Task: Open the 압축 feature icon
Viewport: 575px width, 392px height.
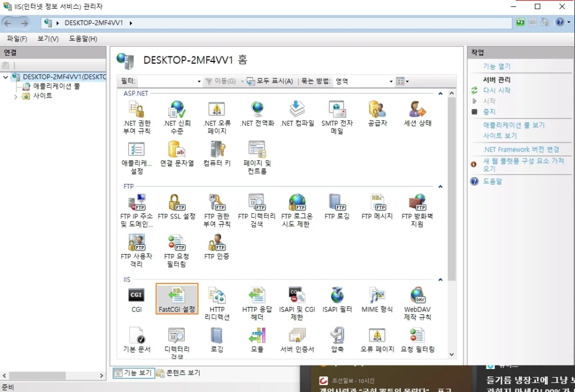Action: [337, 340]
